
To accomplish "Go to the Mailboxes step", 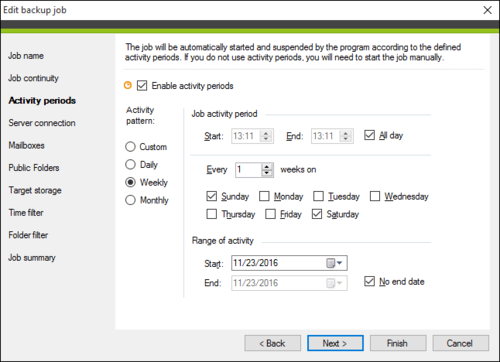I will (x=27, y=145).
